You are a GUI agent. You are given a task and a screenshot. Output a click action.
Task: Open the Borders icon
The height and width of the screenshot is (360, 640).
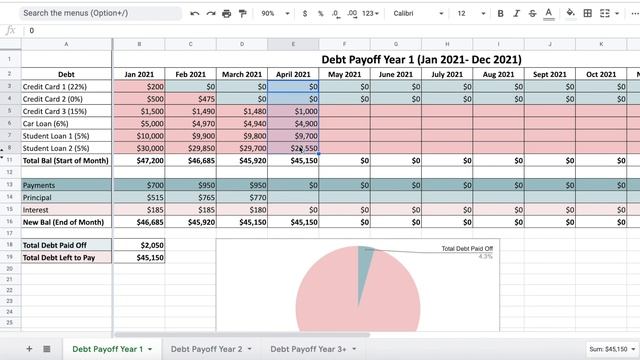point(587,13)
